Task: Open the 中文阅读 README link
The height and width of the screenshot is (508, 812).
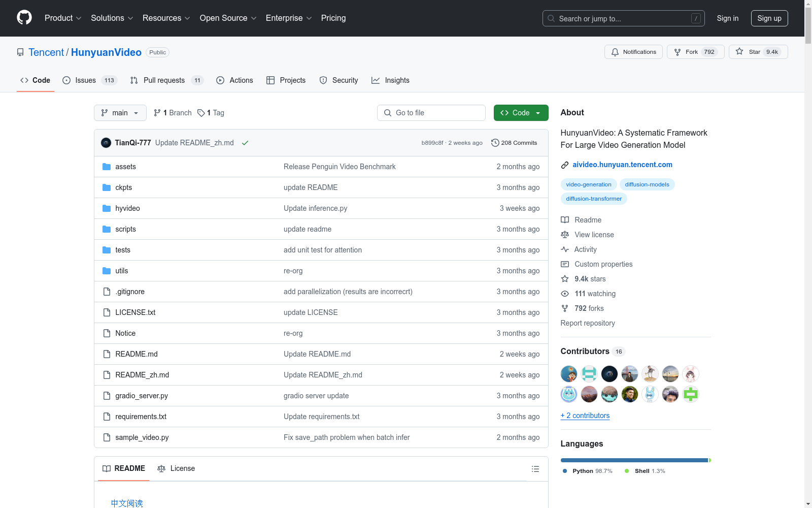Action: pos(127,503)
